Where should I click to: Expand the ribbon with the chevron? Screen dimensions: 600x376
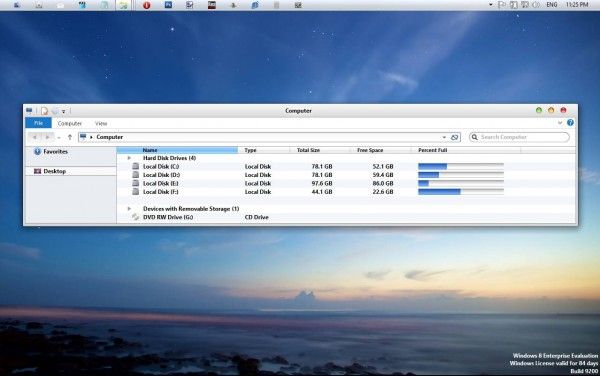[560, 123]
